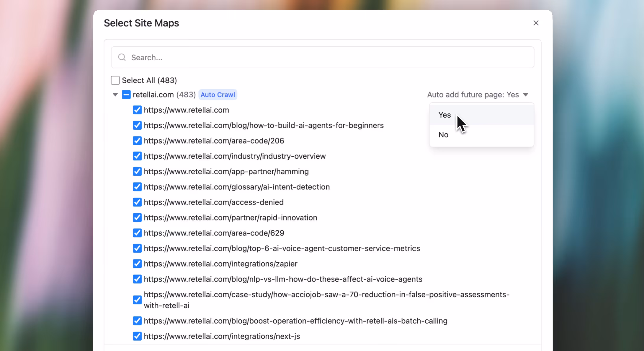644x351 pixels.
Task: Uncheck the area-code/206 page checkbox
Action: [x=137, y=141]
